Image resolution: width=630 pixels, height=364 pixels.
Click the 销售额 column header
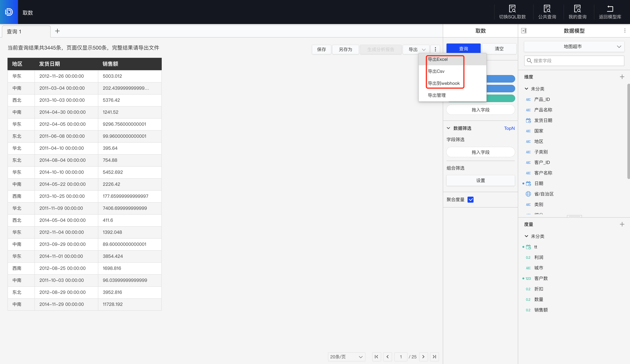click(130, 64)
